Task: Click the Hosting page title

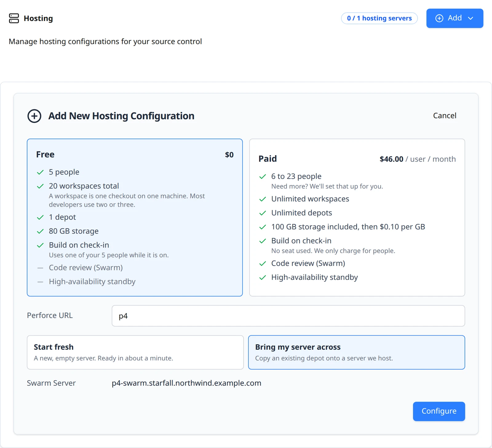Action: (x=38, y=18)
